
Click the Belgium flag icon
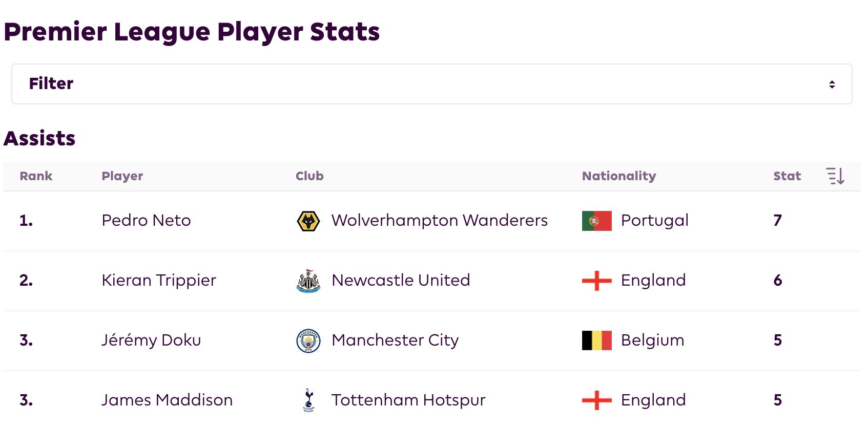click(596, 340)
